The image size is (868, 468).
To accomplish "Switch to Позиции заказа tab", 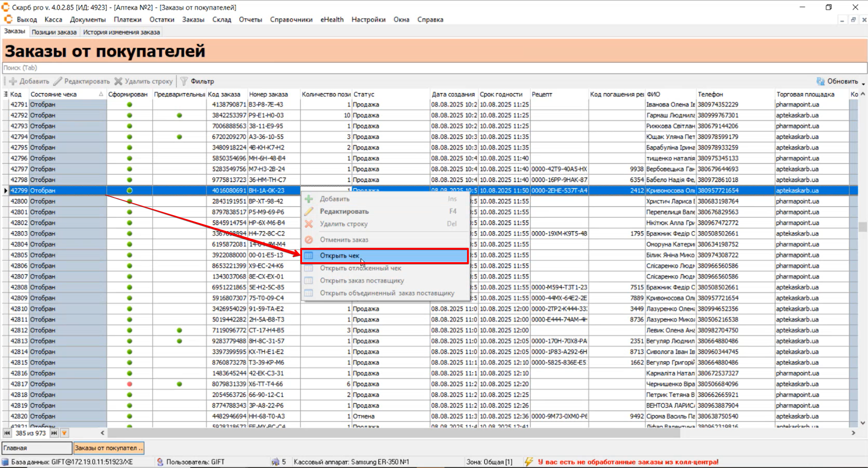I will (x=54, y=32).
